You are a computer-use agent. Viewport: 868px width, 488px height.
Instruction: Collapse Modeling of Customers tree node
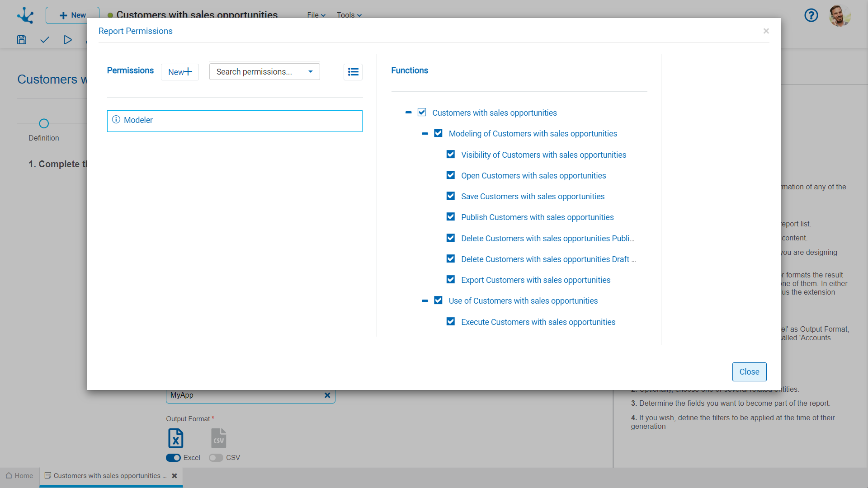[425, 134]
